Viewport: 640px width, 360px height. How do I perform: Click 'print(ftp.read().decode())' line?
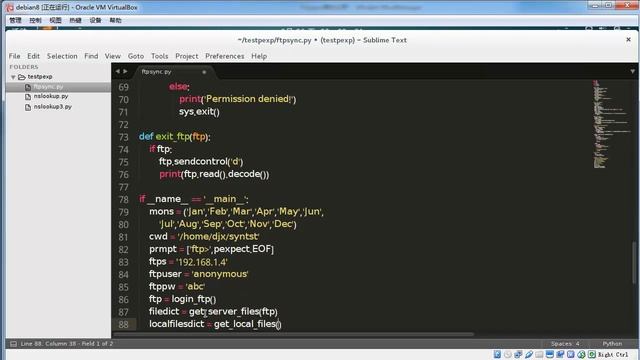click(x=214, y=174)
